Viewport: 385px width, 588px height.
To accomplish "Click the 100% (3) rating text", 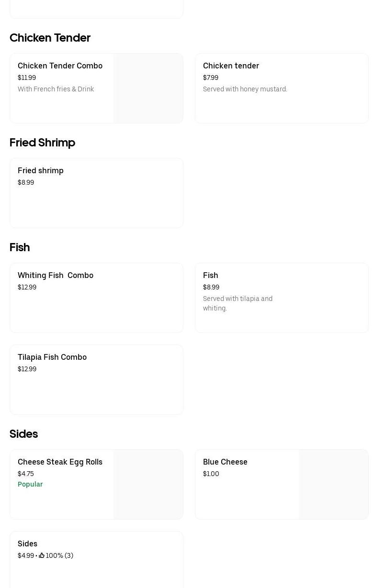I will [59, 555].
